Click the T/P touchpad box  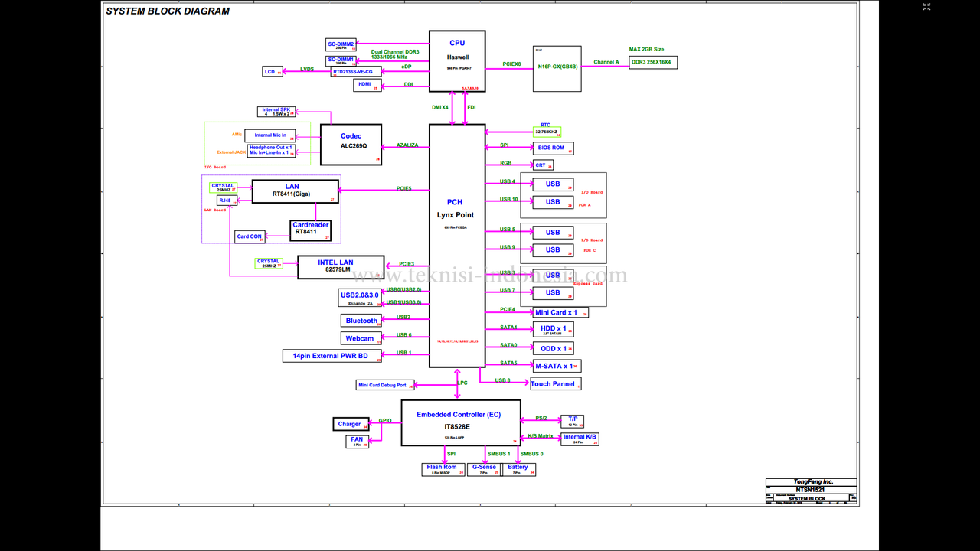point(573,421)
